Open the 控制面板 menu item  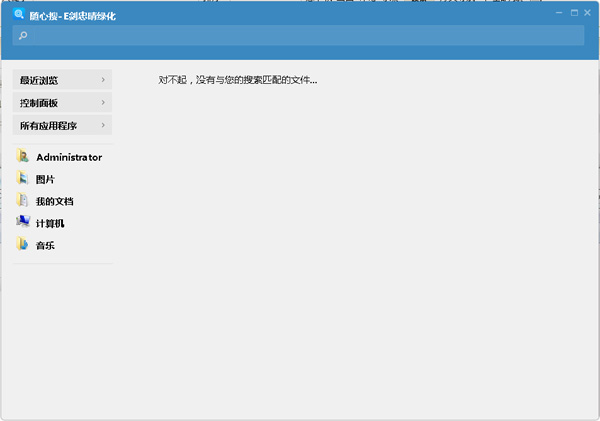(x=62, y=103)
